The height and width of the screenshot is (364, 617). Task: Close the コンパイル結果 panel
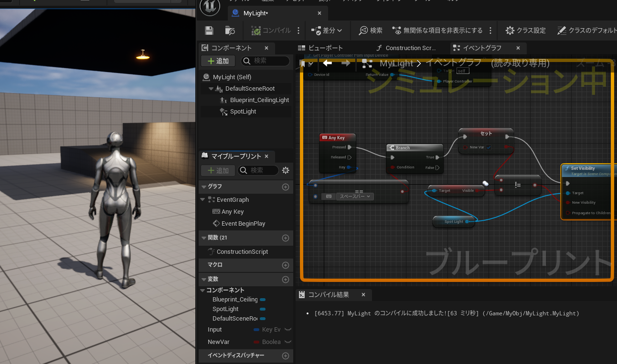click(x=363, y=295)
